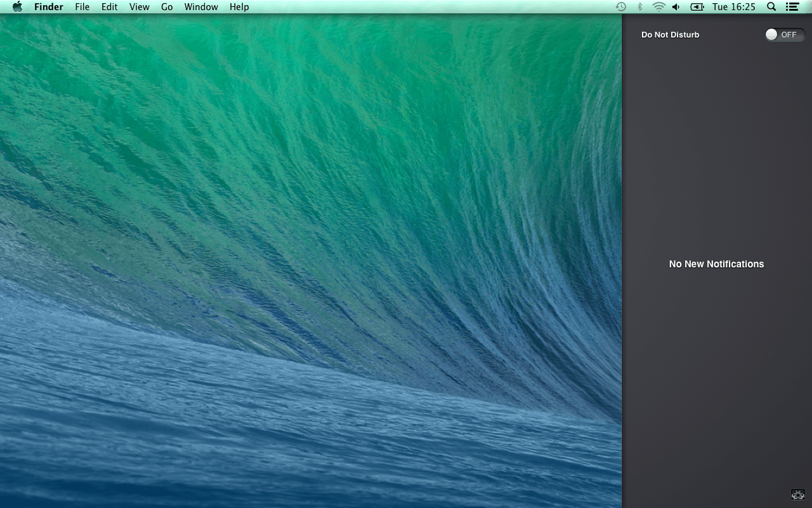Click the No New Notifications text

coord(716,264)
